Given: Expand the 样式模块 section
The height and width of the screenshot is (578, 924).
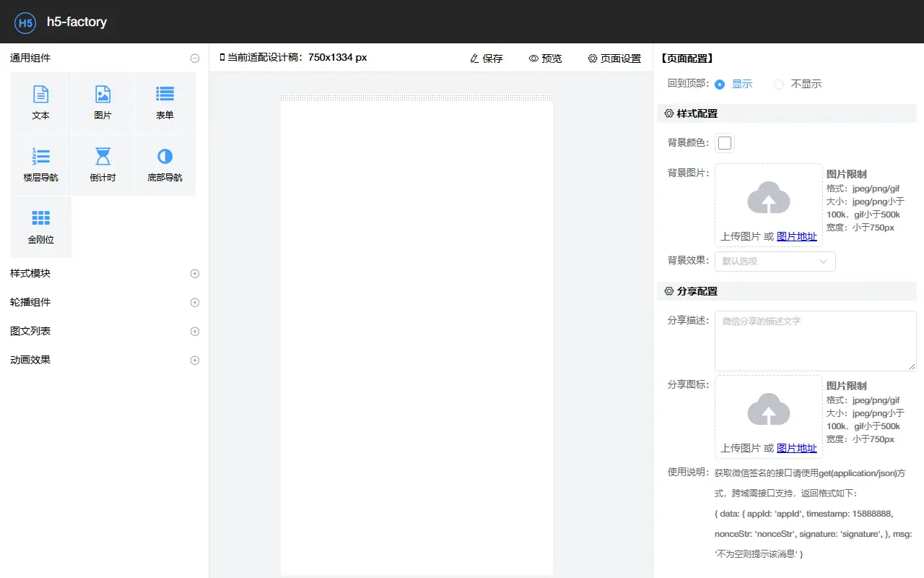Looking at the screenshot, I should click(195, 274).
